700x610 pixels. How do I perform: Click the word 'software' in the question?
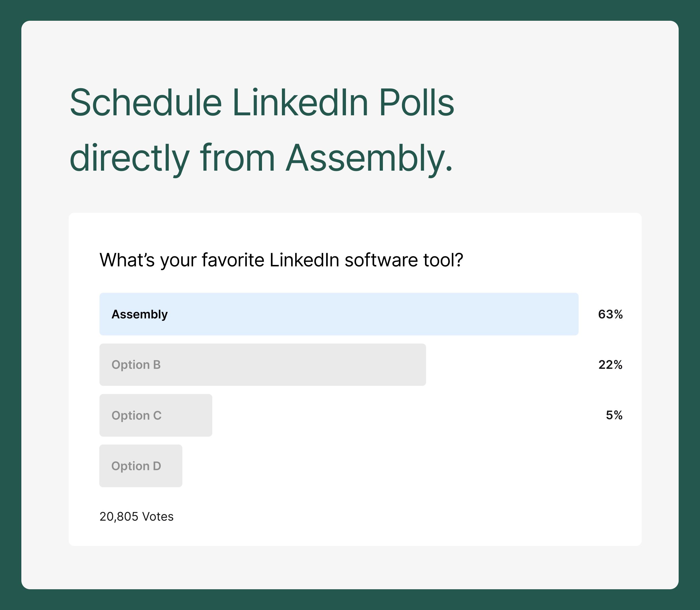[x=381, y=260]
